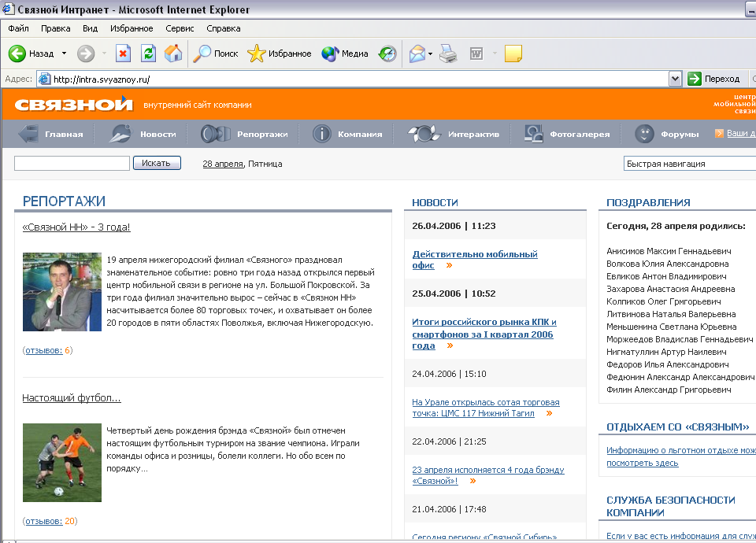Click the Forward arrow icon
This screenshot has width=756, height=543.
(x=86, y=54)
